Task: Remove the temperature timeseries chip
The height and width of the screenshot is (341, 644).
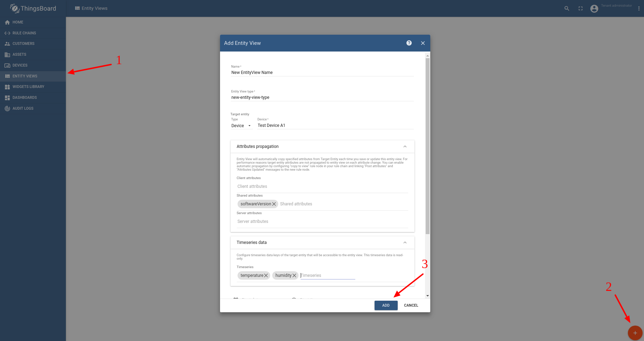Action: pyautogui.click(x=266, y=275)
